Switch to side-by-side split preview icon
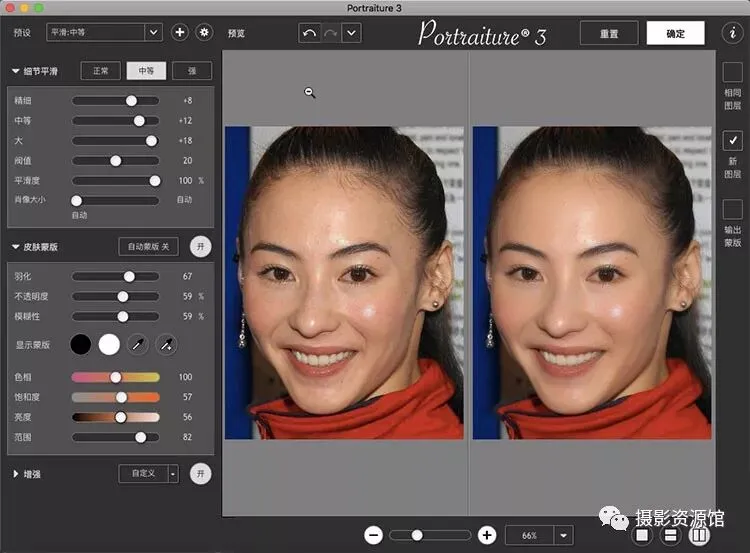The height and width of the screenshot is (553, 750). (699, 535)
